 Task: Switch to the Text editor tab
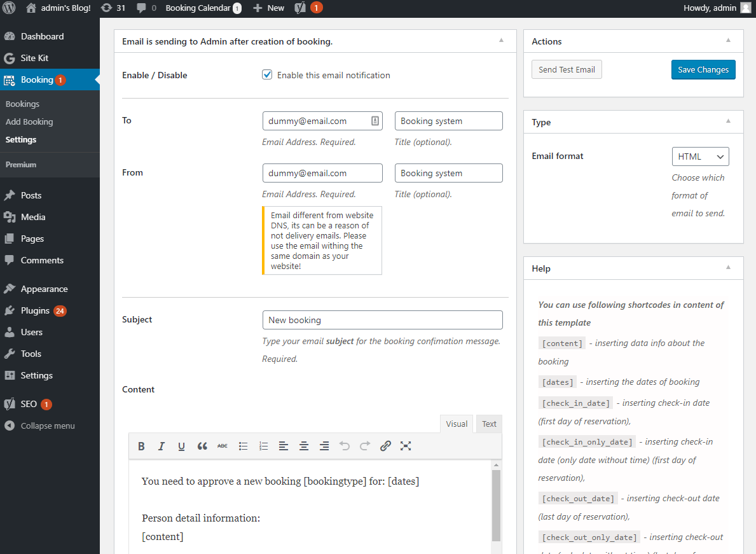coord(489,424)
